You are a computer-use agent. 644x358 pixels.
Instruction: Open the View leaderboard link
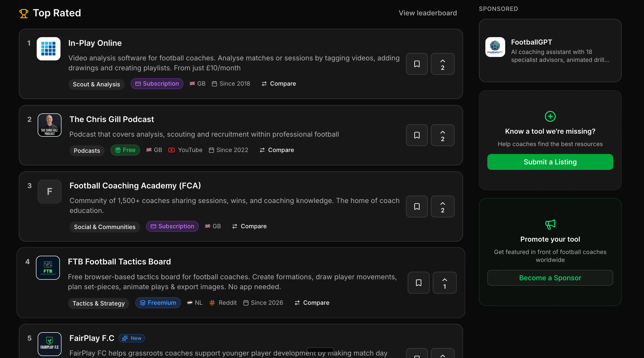tap(428, 13)
